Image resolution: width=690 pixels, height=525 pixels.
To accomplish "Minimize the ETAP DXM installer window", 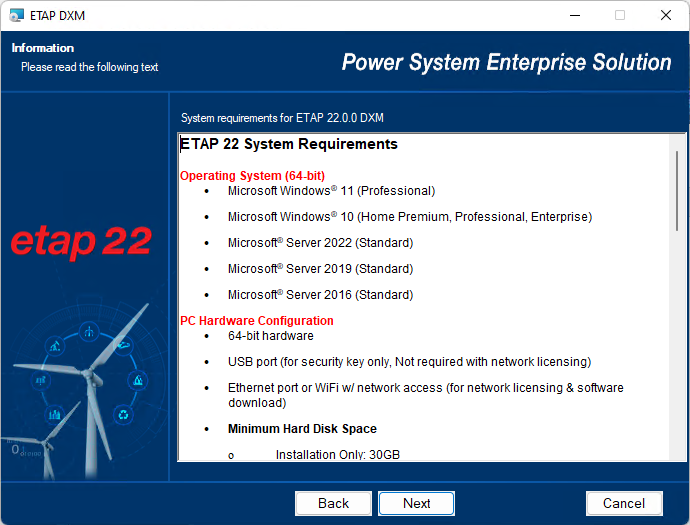I will click(574, 15).
